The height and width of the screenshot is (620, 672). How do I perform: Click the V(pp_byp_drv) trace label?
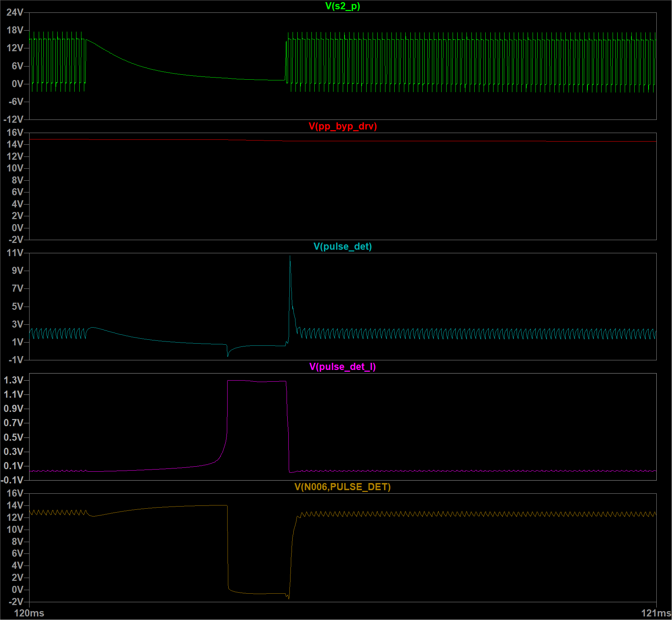pos(342,126)
